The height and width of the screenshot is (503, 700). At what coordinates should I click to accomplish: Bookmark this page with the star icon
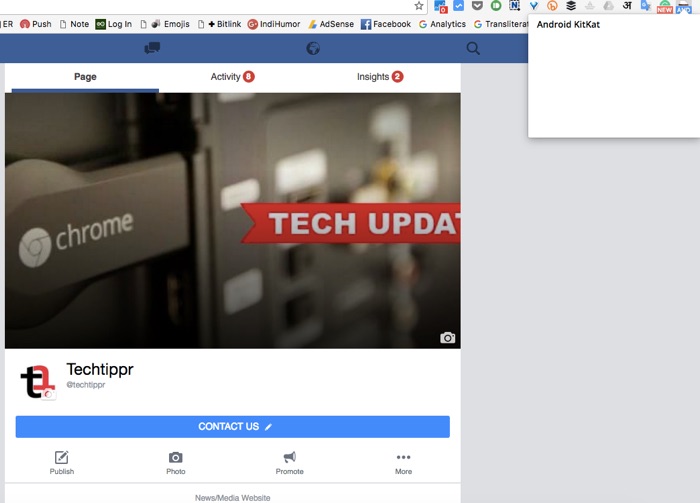click(x=418, y=6)
